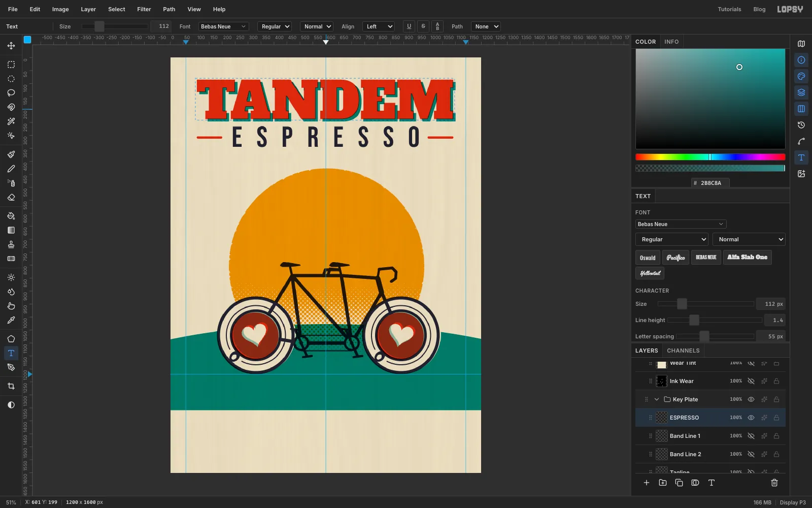Select the Paint Bucket tool
The width and height of the screenshot is (812, 508).
tap(11, 216)
